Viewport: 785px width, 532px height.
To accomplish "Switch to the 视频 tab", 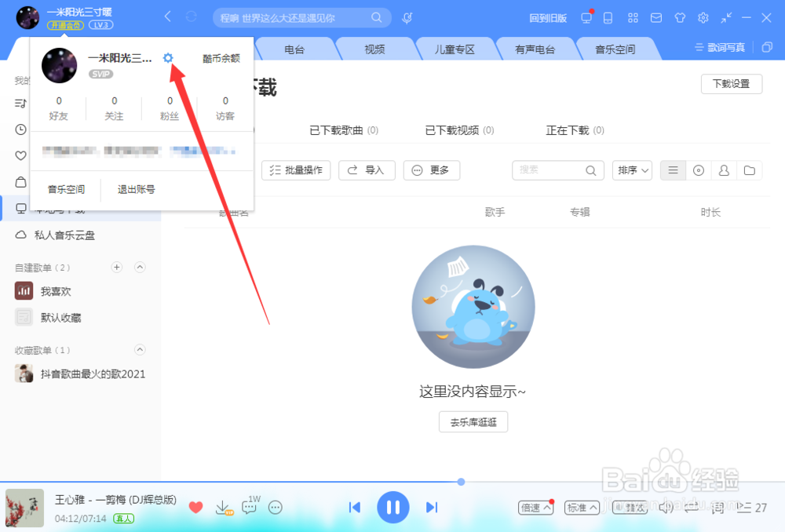I will coord(374,49).
